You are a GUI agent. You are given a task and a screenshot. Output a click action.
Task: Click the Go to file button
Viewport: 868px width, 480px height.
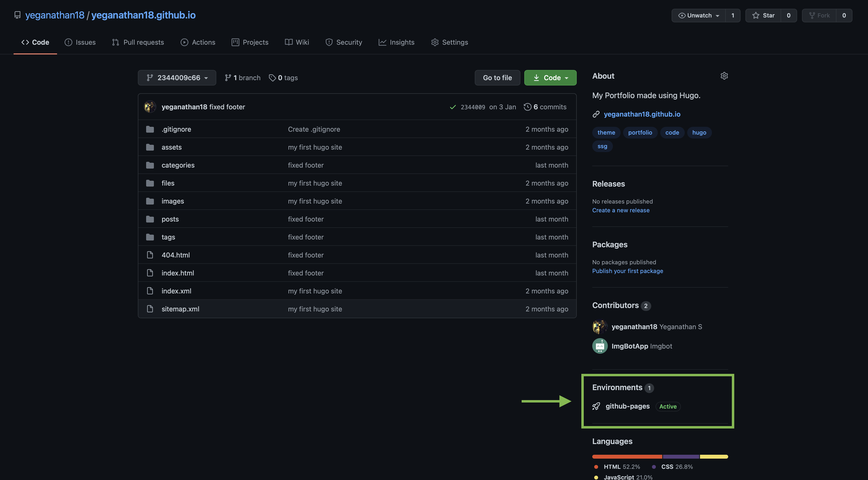[x=497, y=78]
